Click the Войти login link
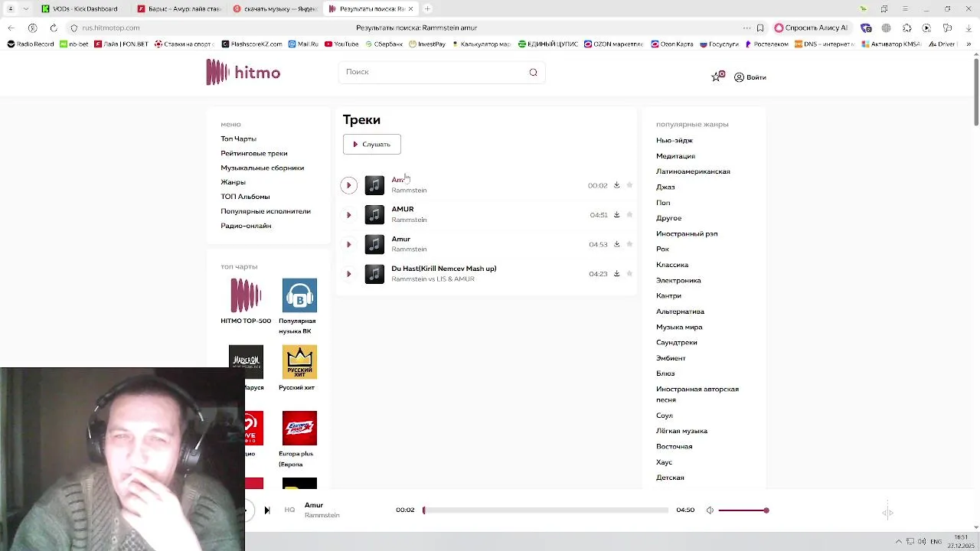 [x=750, y=77]
